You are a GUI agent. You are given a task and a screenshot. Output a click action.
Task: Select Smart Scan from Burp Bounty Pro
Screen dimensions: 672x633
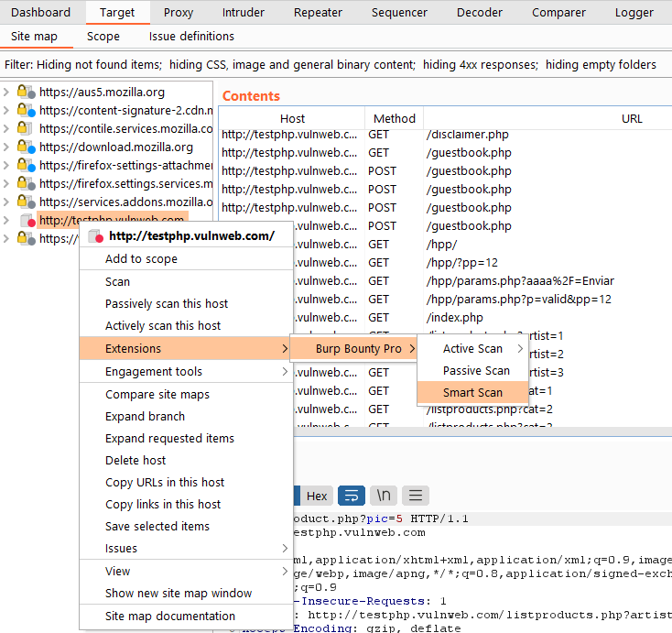(x=472, y=392)
